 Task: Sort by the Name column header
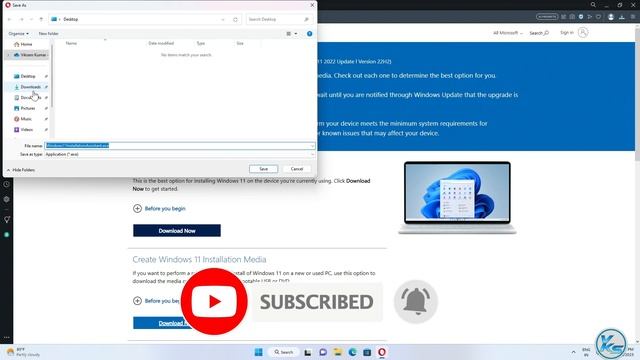click(71, 43)
